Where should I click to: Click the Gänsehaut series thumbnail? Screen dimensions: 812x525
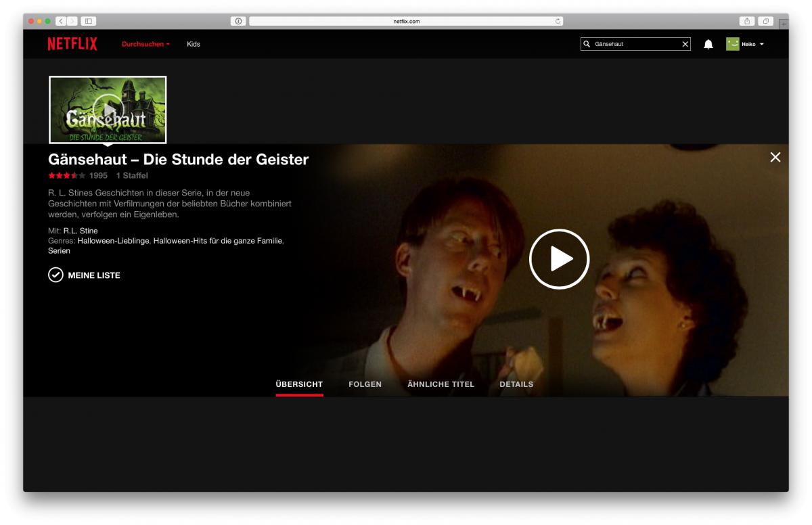click(108, 109)
